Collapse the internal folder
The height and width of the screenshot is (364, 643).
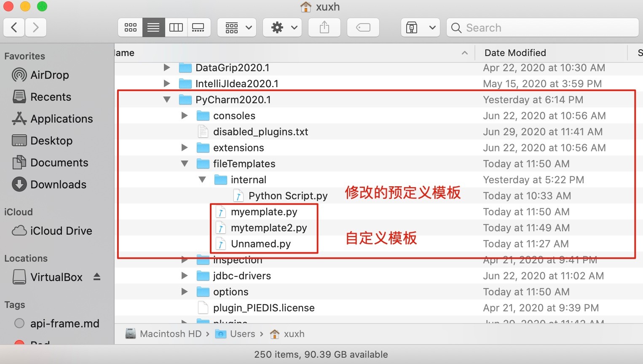(x=202, y=179)
